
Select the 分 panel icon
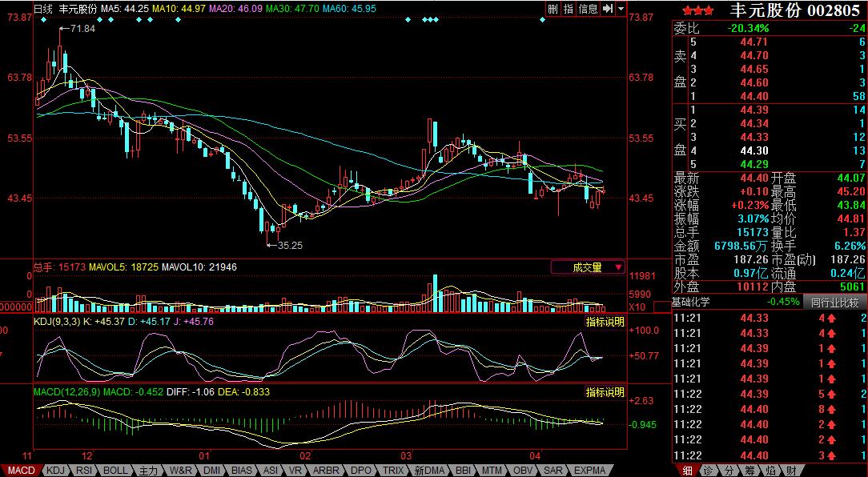pyautogui.click(x=728, y=471)
